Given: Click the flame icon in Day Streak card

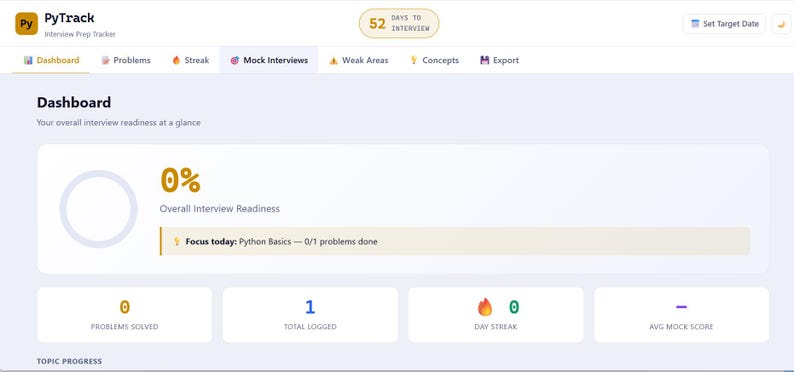Looking at the screenshot, I should [x=485, y=307].
